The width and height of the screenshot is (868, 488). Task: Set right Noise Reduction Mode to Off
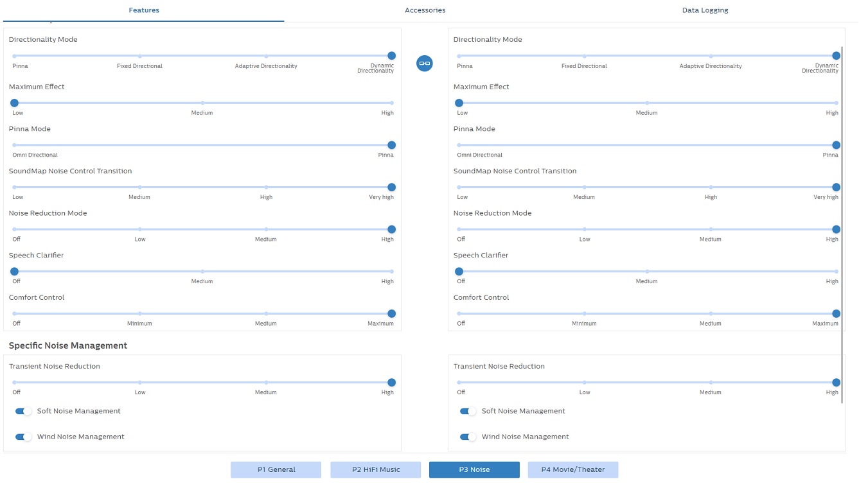point(459,229)
